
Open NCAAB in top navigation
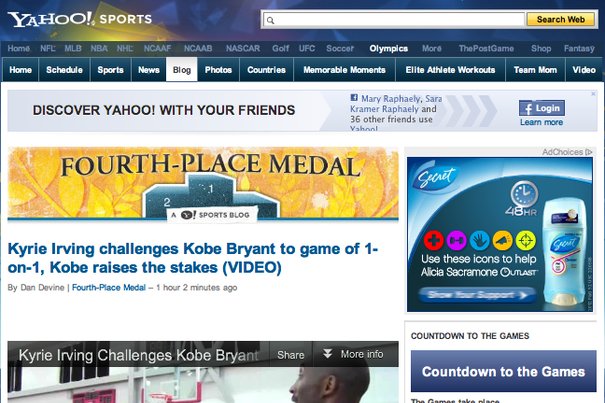coord(198,49)
